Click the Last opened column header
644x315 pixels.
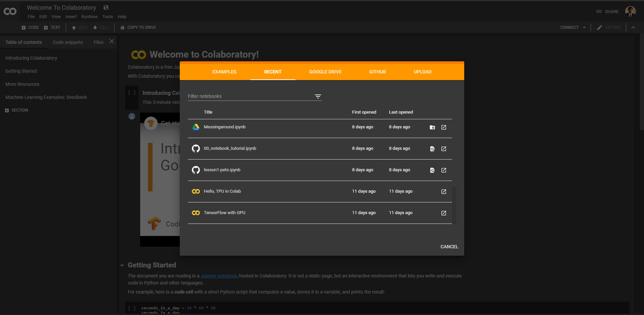[401, 112]
